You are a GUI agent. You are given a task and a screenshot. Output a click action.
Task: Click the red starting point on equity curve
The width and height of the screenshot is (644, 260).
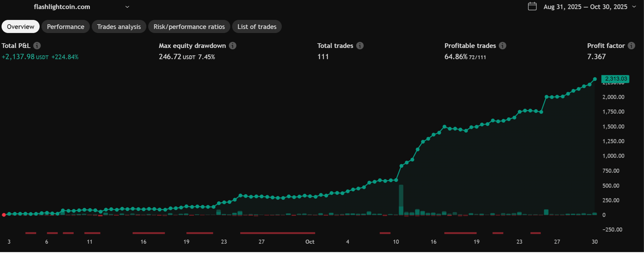[4, 215]
